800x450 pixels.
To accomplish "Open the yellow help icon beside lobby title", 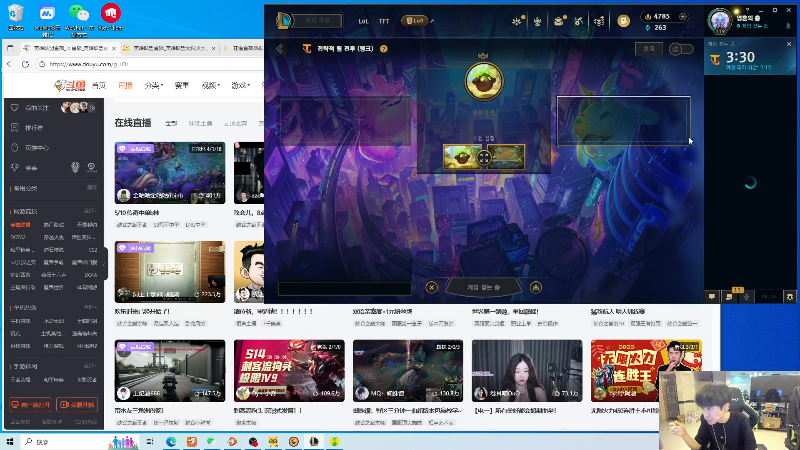I will pos(384,49).
